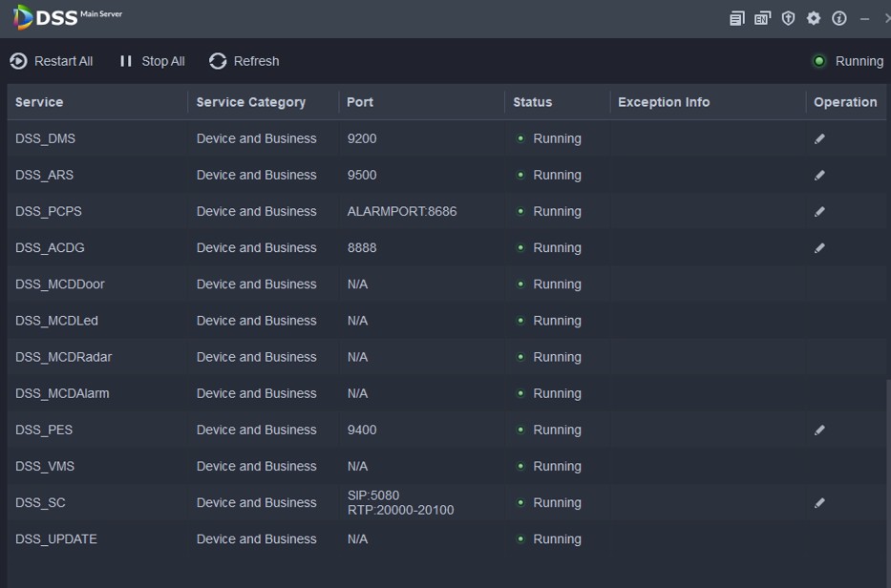Viewport: 891px width, 588px height.
Task: Click the edit pencil for DSS_ARS
Action: pos(819,175)
